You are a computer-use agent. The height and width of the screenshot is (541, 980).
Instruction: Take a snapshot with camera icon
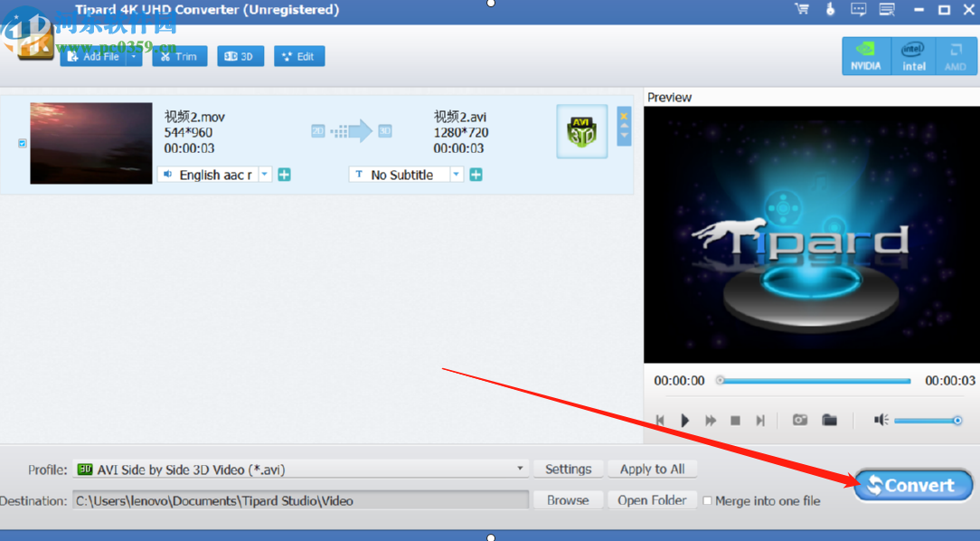click(x=800, y=420)
